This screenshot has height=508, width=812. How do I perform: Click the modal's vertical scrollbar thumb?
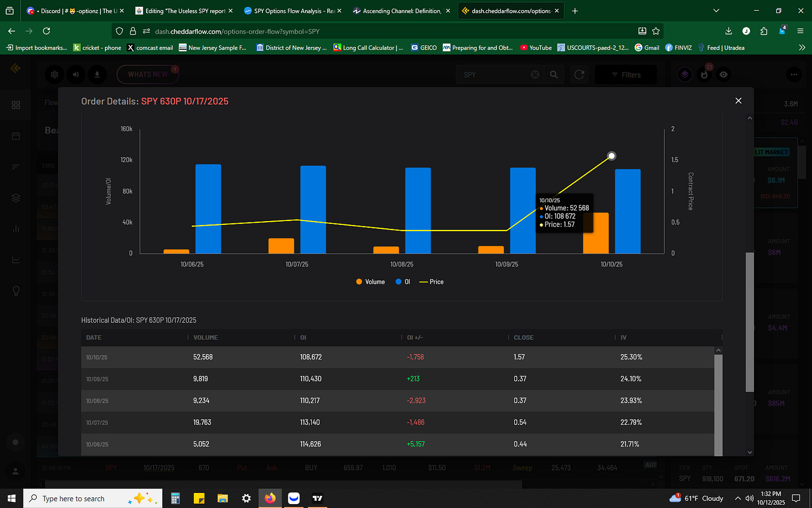coord(750,322)
